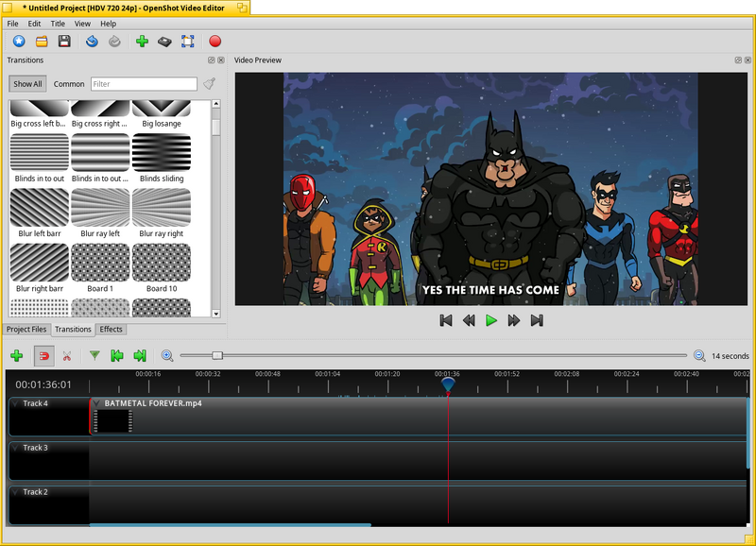Add a track with the timeline green plus
The height and width of the screenshot is (546, 756).
17,356
